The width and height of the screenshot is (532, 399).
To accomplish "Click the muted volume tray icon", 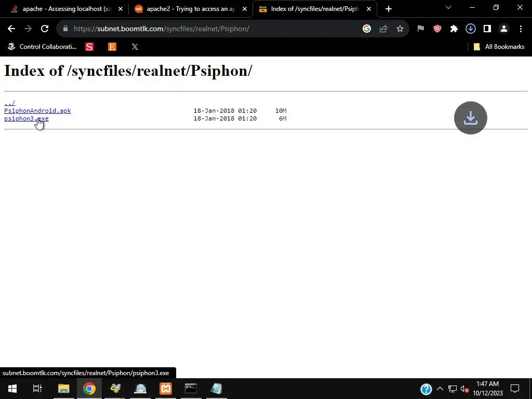I will tap(464, 389).
